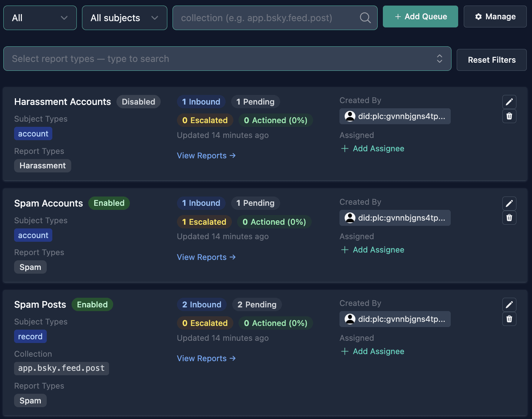Open creator DID chip in Harassment Accounts
The image size is (532, 419).
[395, 116]
